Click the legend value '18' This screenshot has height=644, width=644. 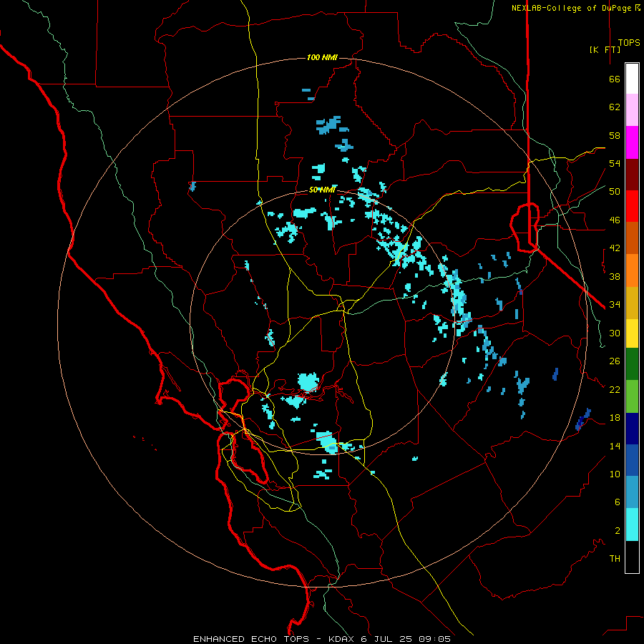click(x=615, y=418)
